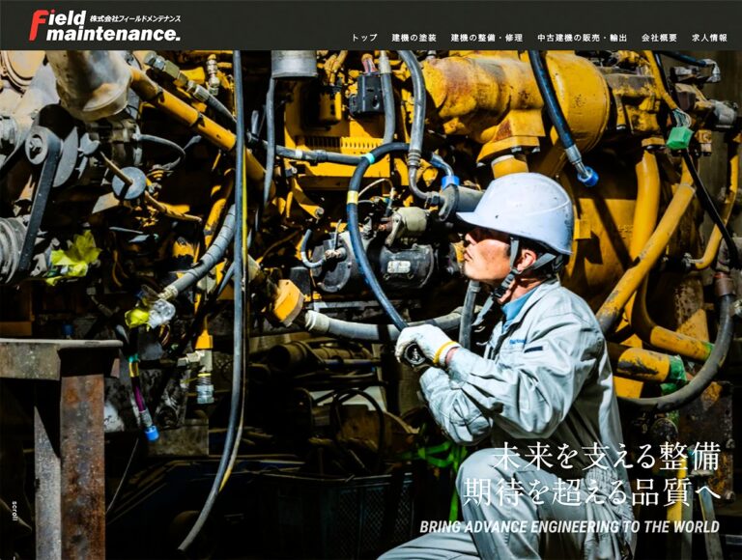Go to the トップ page

tap(364, 38)
